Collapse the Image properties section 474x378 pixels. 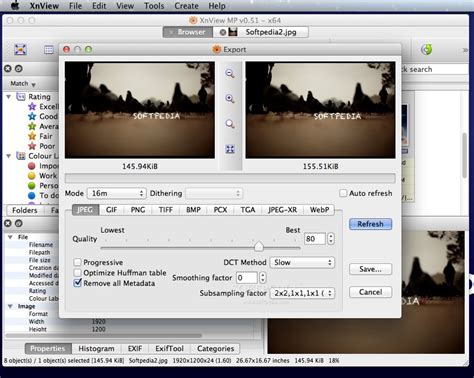[10, 306]
